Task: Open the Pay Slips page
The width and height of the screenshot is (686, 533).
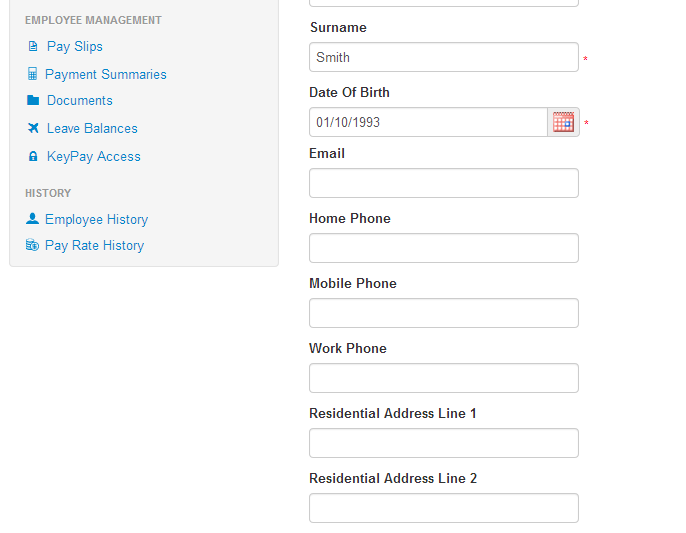Action: pos(75,47)
